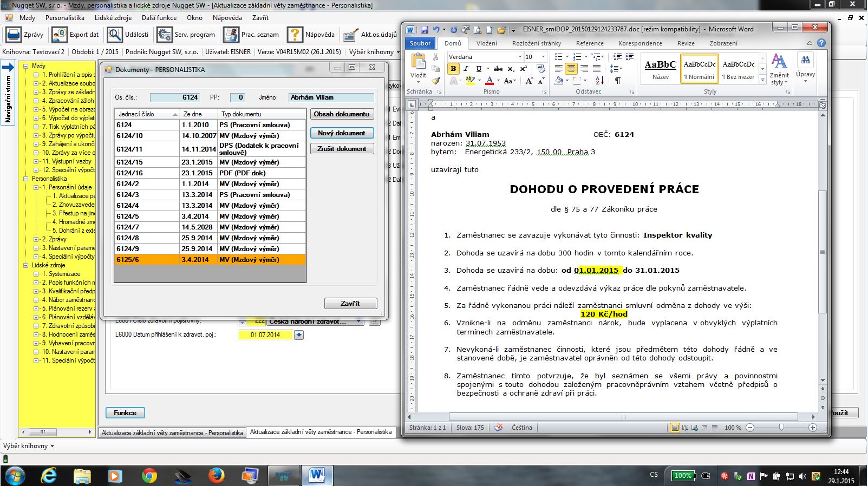This screenshot has width=868, height=486.
Task: Click the Word zoom slider handle
Action: pyautogui.click(x=781, y=428)
